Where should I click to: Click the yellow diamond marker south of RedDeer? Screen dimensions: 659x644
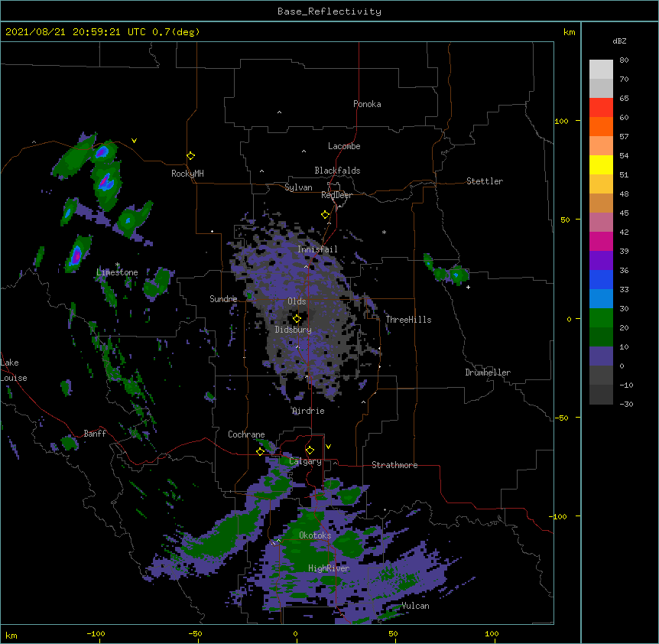[325, 215]
